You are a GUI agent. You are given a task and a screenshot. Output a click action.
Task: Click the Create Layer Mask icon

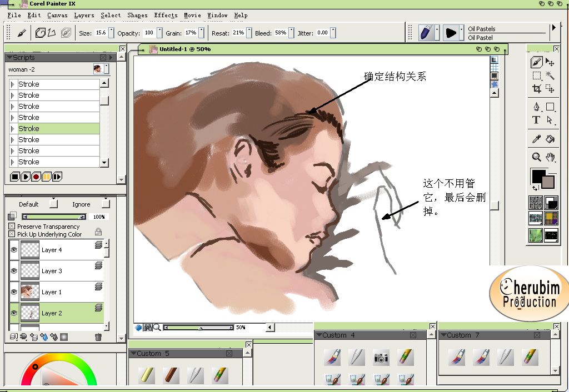pyautogui.click(x=64, y=337)
